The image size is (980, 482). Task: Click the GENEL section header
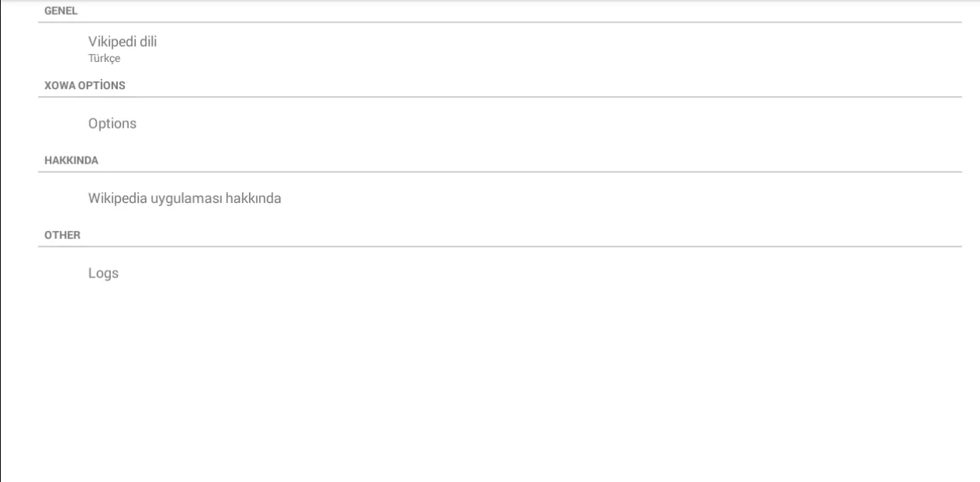pos(60,11)
